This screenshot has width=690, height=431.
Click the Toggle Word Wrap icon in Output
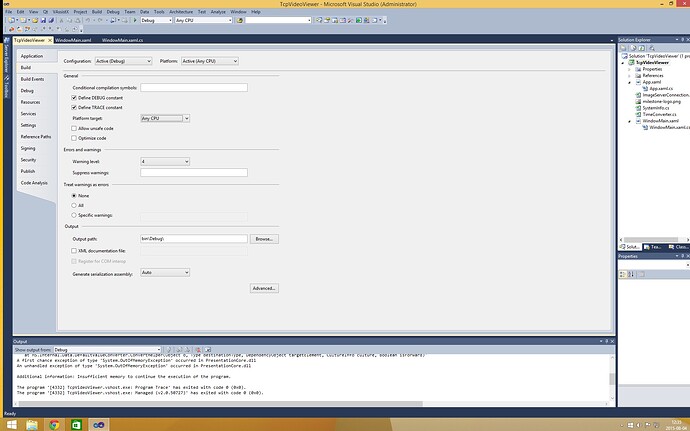(208, 350)
